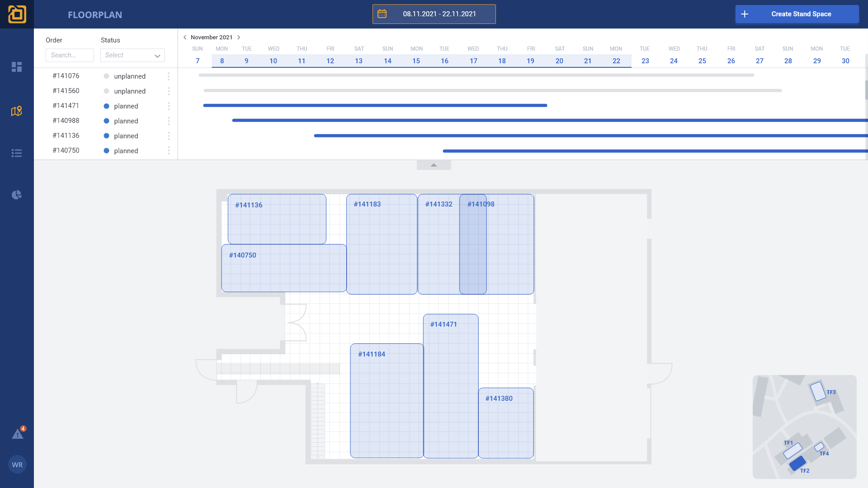Go to previous month with left chevron

pyautogui.click(x=185, y=38)
